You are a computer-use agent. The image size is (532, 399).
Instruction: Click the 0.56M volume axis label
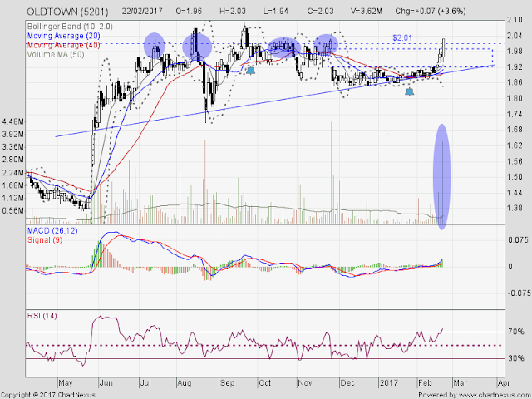tap(13, 210)
